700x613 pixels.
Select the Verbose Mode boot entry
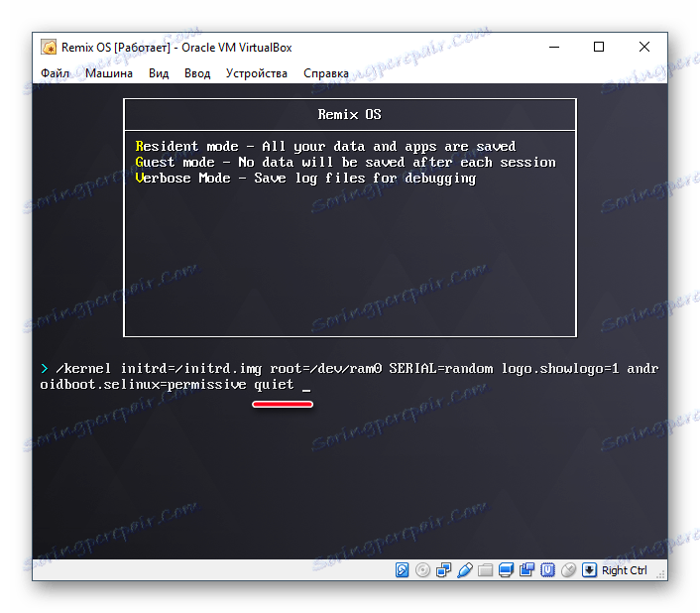305,179
